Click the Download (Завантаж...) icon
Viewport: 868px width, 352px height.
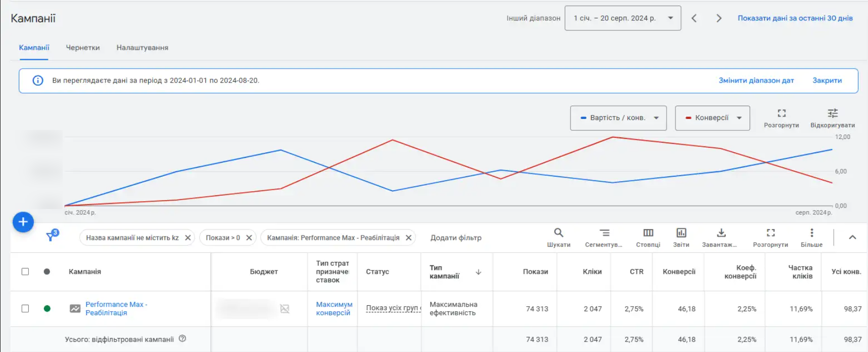point(721,233)
